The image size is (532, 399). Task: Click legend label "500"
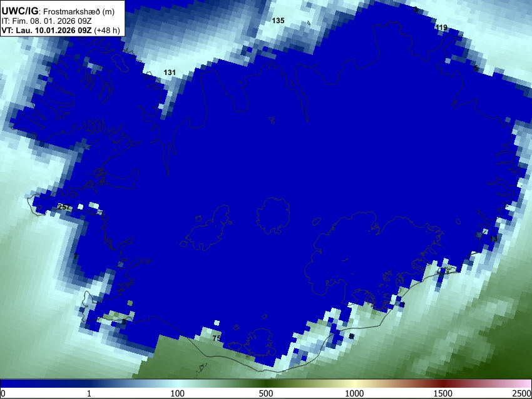(x=266, y=393)
